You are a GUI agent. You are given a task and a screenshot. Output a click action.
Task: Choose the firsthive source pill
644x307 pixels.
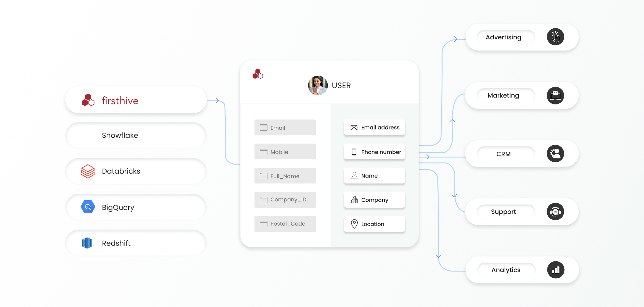click(136, 100)
